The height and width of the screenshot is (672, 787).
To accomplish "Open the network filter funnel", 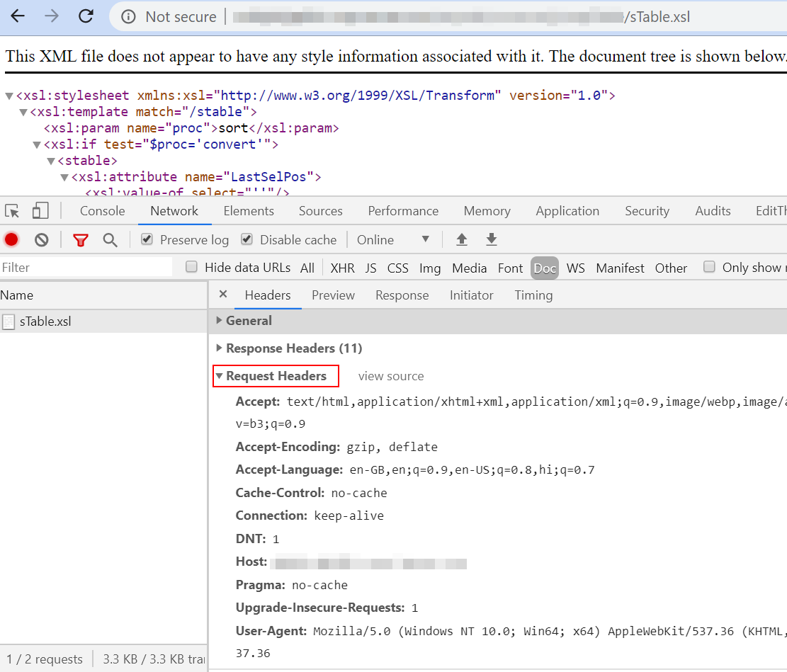I will click(x=81, y=239).
